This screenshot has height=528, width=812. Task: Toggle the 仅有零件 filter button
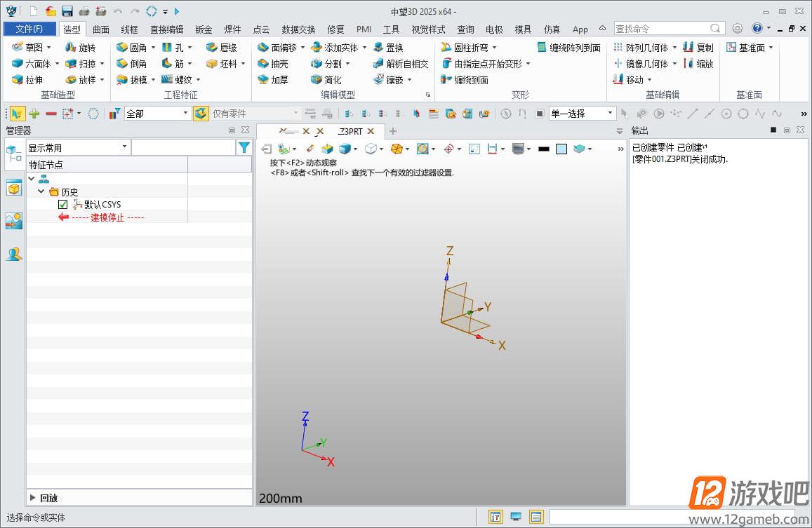click(201, 114)
